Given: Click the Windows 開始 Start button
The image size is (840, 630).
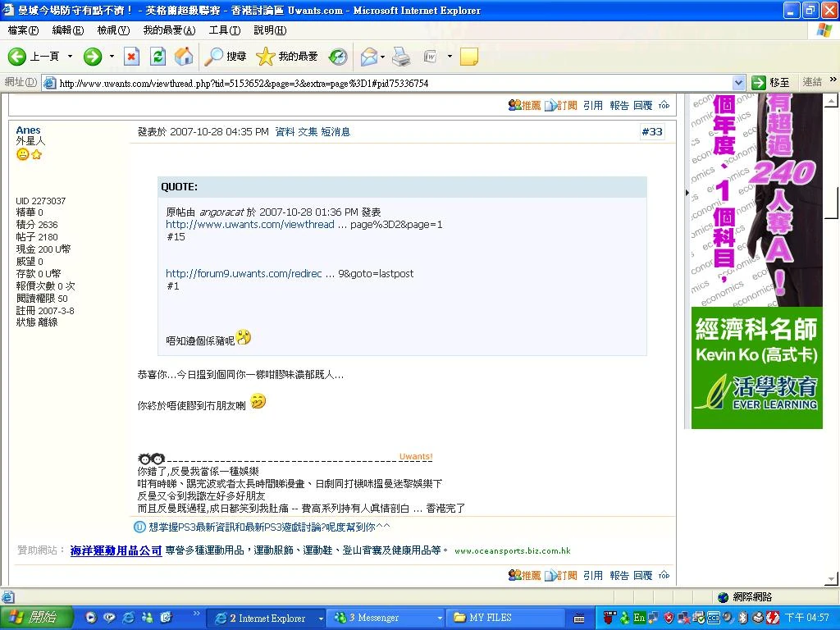Looking at the screenshot, I should pos(36,618).
